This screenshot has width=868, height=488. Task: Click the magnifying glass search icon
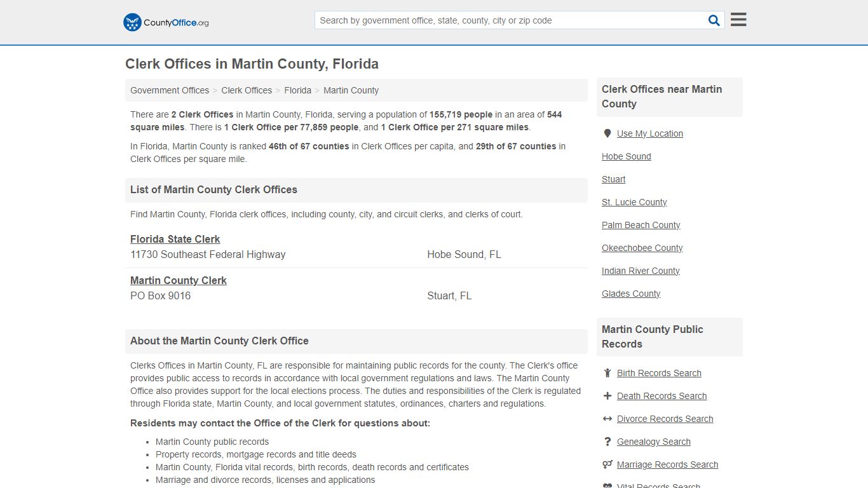(x=714, y=20)
